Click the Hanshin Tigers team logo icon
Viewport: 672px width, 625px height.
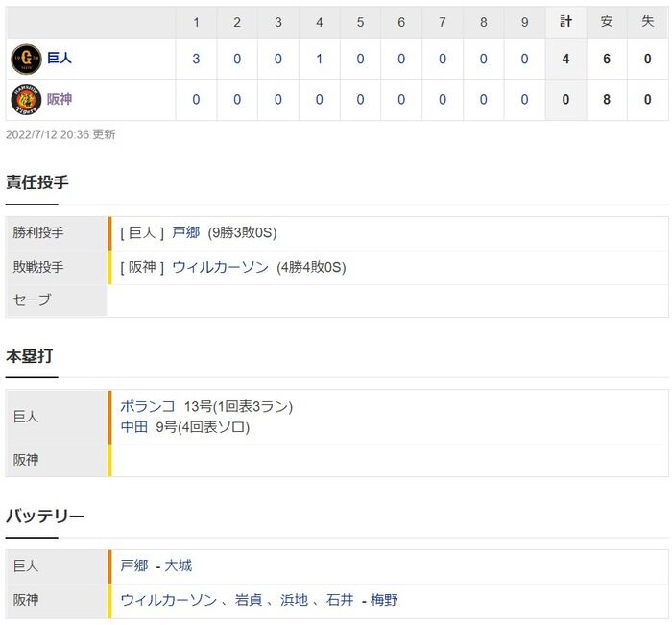26,99
